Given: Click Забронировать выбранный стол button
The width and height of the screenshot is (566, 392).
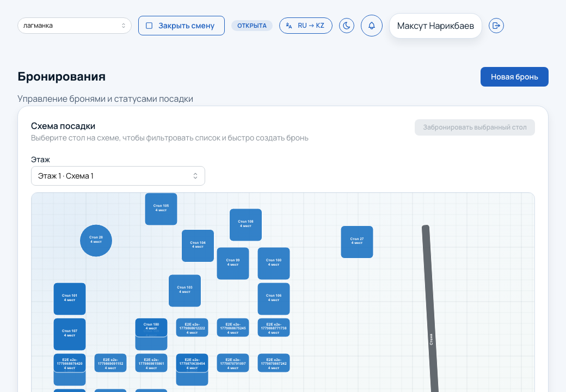Looking at the screenshot, I should [x=475, y=127].
